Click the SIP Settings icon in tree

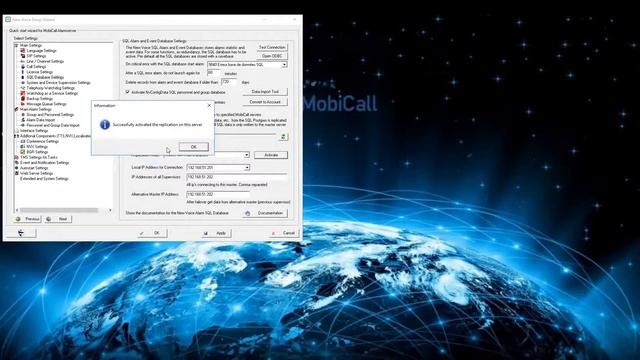[x=23, y=56]
